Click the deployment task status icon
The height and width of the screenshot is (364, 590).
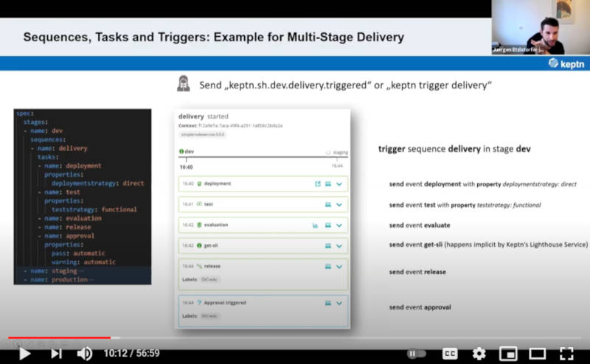coord(199,183)
